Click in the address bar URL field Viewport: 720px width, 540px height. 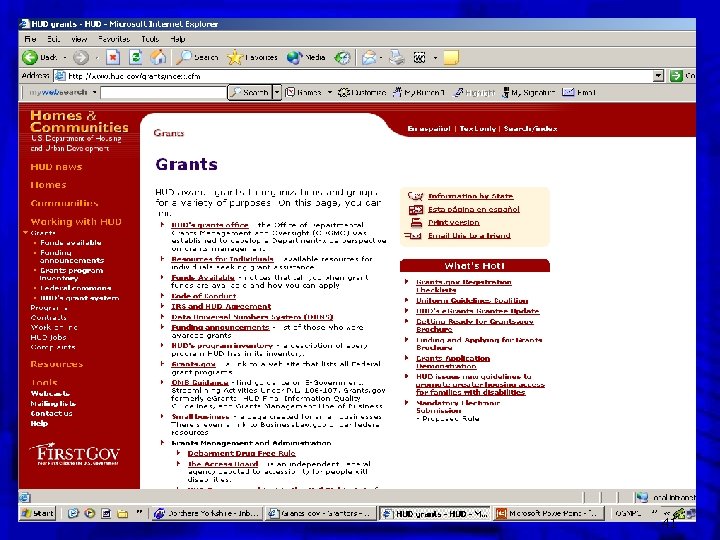click(x=354, y=76)
